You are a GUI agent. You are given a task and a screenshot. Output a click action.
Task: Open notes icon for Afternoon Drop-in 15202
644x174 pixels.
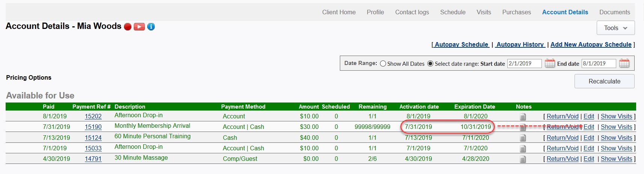(x=523, y=117)
